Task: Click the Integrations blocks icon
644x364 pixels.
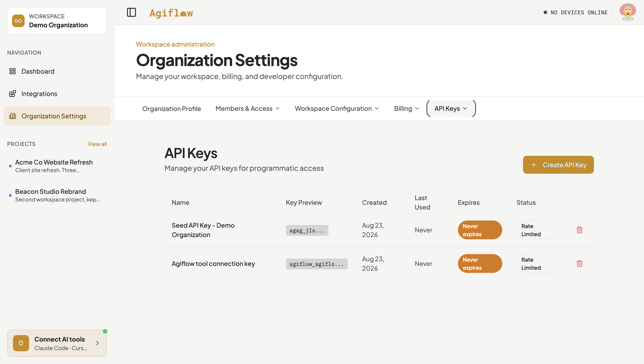Action: 13,94
